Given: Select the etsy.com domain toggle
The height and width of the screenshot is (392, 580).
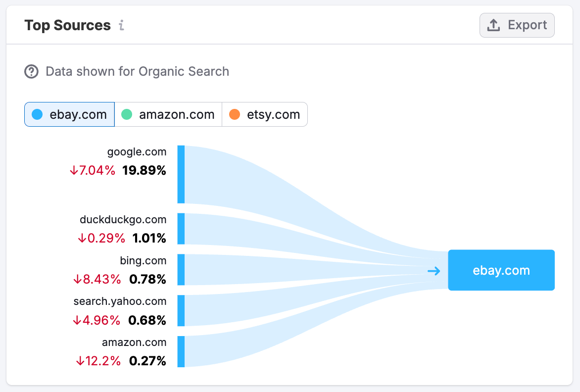Looking at the screenshot, I should pos(265,114).
